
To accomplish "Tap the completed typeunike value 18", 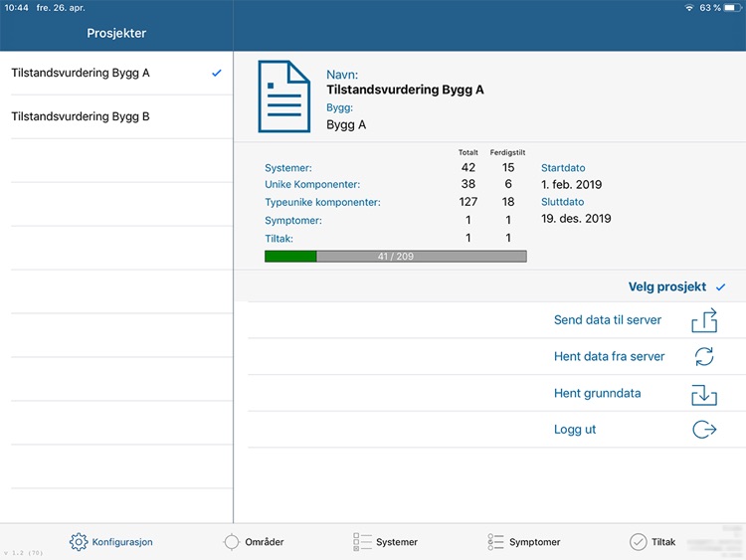I will [508, 202].
